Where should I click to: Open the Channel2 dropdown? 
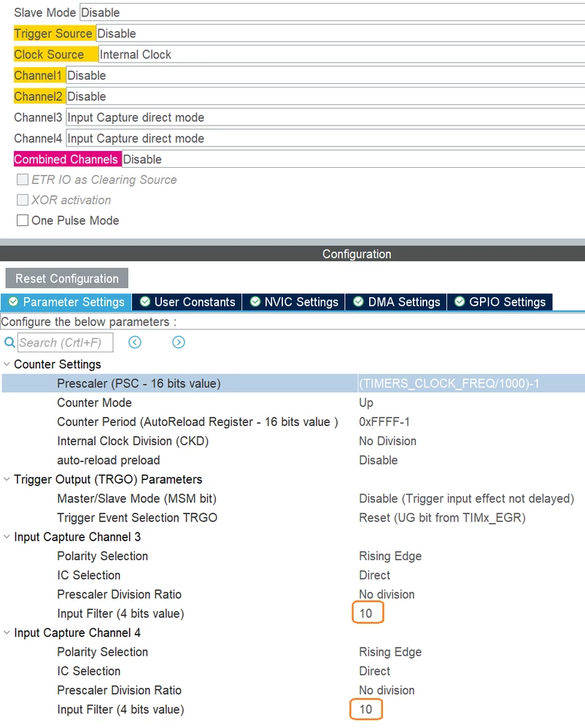coord(325,96)
